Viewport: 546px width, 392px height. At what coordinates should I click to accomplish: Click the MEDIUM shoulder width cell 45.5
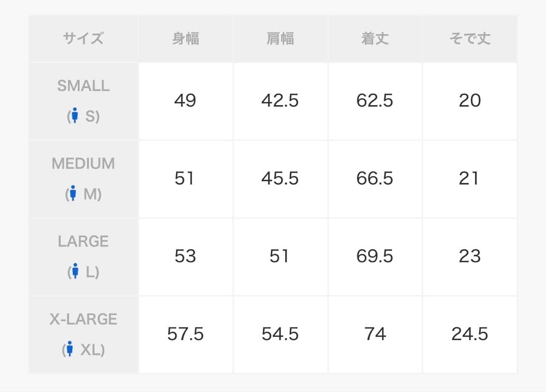click(x=280, y=179)
